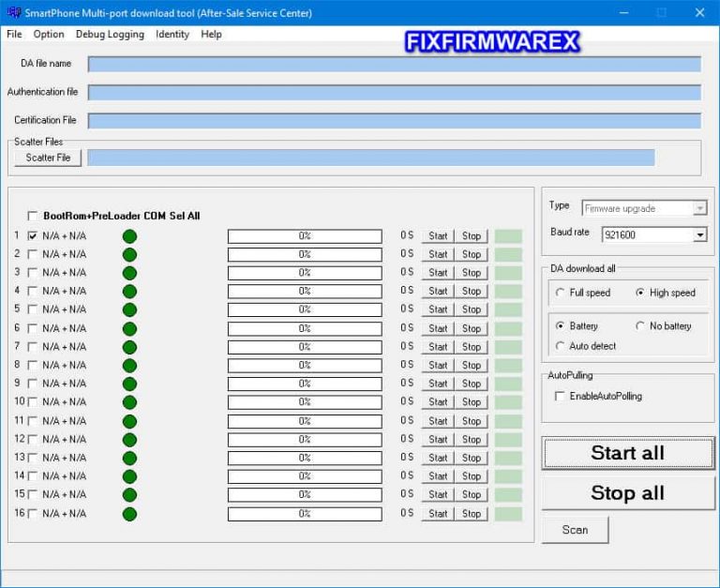Click the light green status box for port 2
Image resolution: width=720 pixels, height=588 pixels.
click(x=508, y=254)
